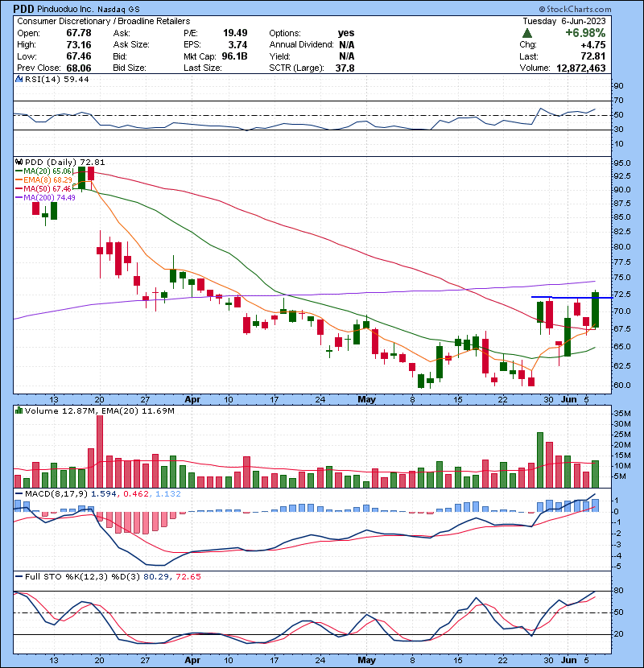Click the 70 level on RSI axis
This screenshot has width=644, height=668.
pos(618,101)
